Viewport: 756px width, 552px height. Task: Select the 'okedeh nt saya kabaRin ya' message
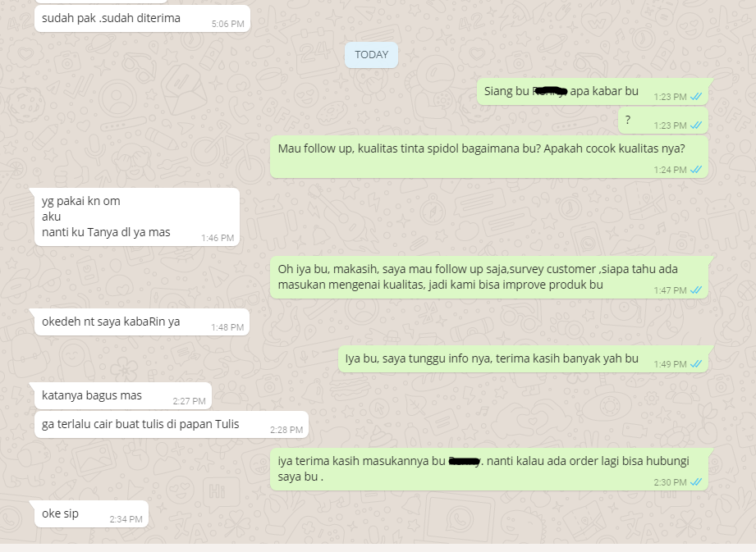click(142, 322)
